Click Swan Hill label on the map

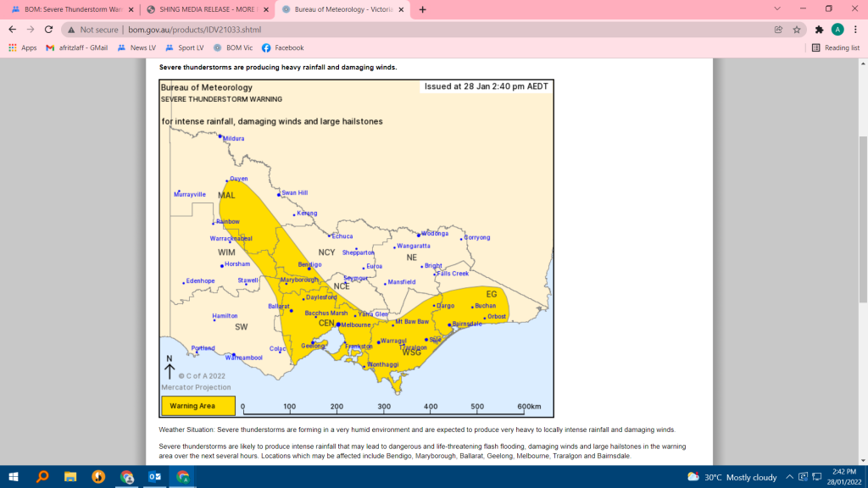click(294, 193)
